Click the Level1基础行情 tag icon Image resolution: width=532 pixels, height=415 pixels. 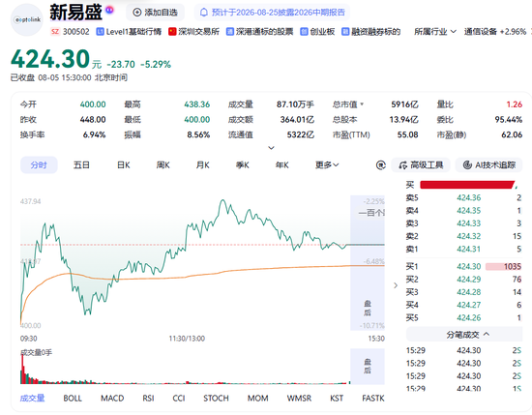pyautogui.click(x=100, y=32)
